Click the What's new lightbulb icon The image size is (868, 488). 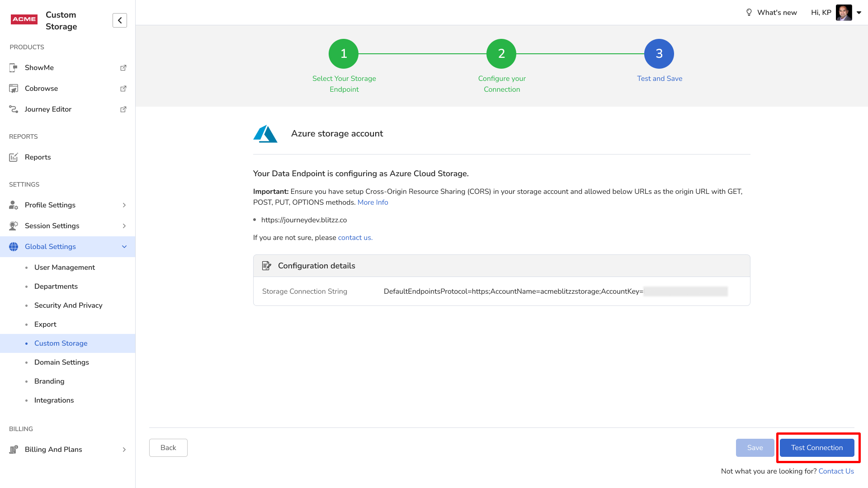click(x=749, y=13)
